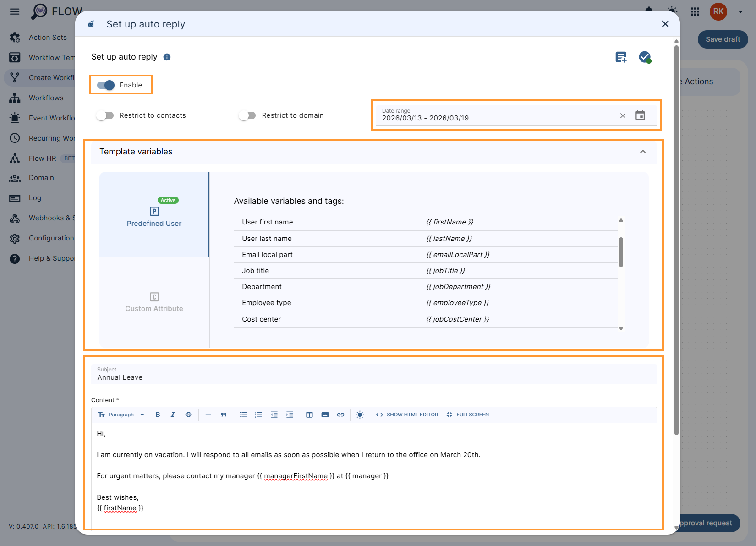756x546 pixels.
Task: Click the Save draft button
Action: [x=723, y=39]
